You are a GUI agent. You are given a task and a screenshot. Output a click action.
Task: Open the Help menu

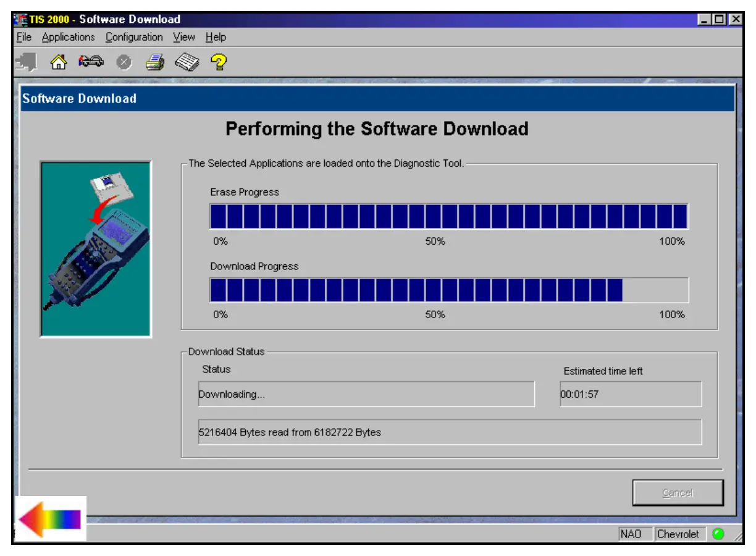tap(216, 37)
